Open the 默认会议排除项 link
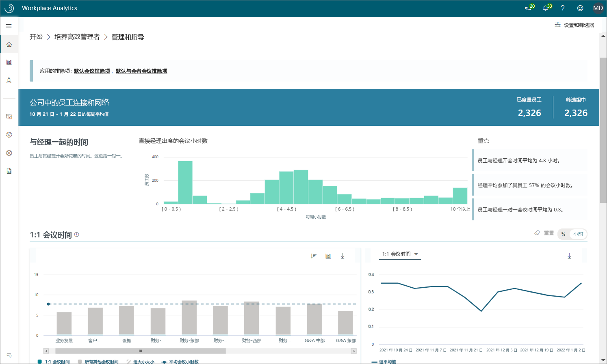Viewport: 607px width, 364px height. (x=92, y=71)
